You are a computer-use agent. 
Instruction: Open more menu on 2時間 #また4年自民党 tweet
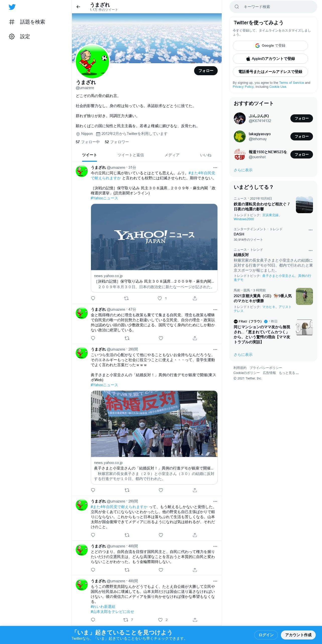pos(215,501)
